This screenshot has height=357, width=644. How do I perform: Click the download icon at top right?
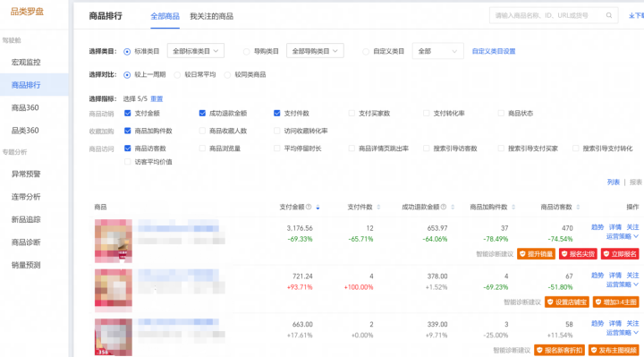(x=631, y=15)
